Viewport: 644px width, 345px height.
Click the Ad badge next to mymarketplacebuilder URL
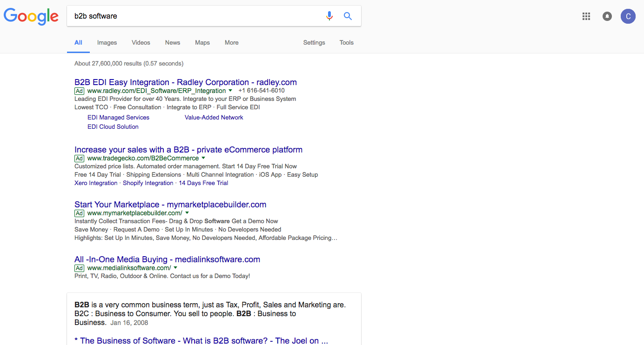click(x=79, y=213)
